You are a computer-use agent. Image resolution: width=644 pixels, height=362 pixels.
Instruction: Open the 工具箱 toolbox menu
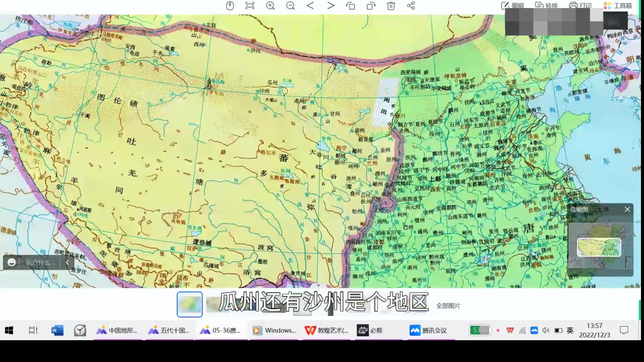[618, 5]
